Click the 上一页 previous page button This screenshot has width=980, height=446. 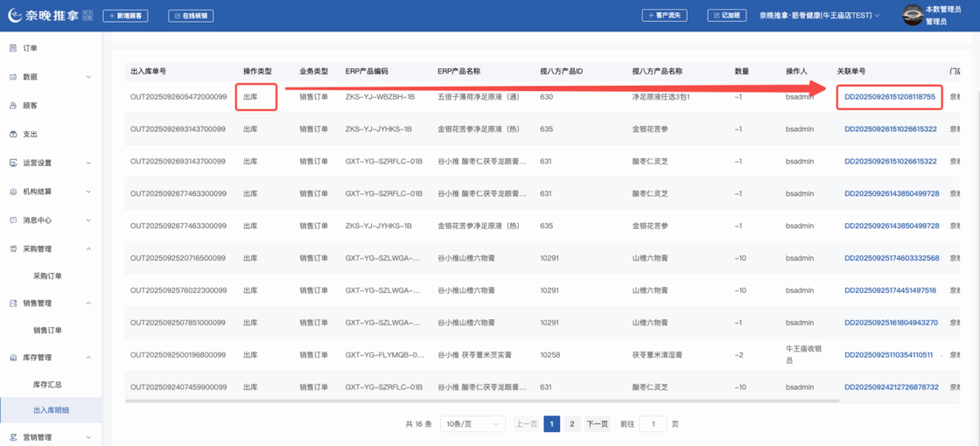coord(526,424)
